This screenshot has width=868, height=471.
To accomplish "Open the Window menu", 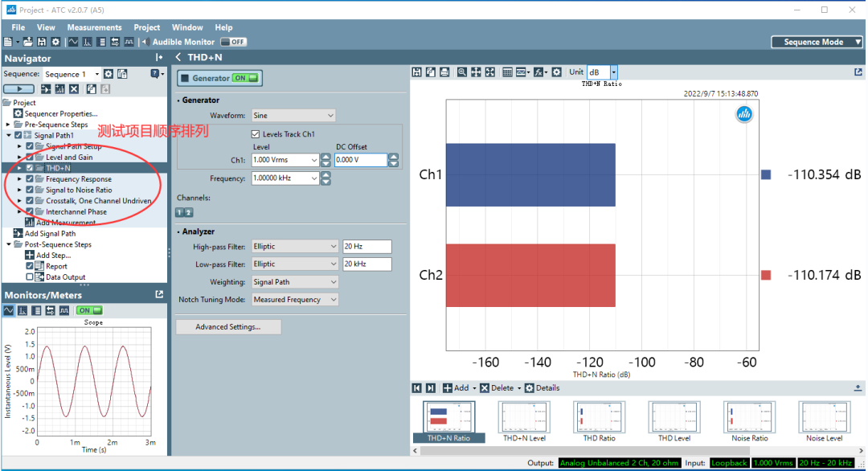I will click(x=187, y=27).
